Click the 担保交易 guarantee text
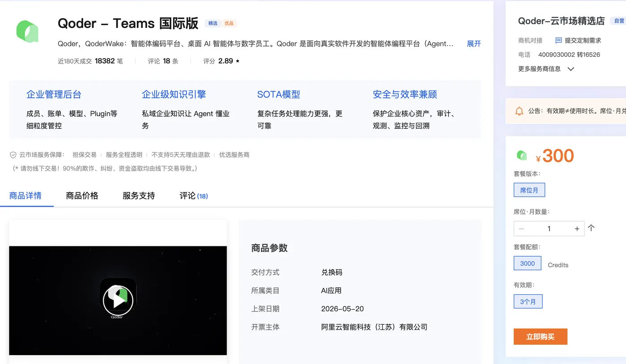The image size is (626, 364). 85,155
